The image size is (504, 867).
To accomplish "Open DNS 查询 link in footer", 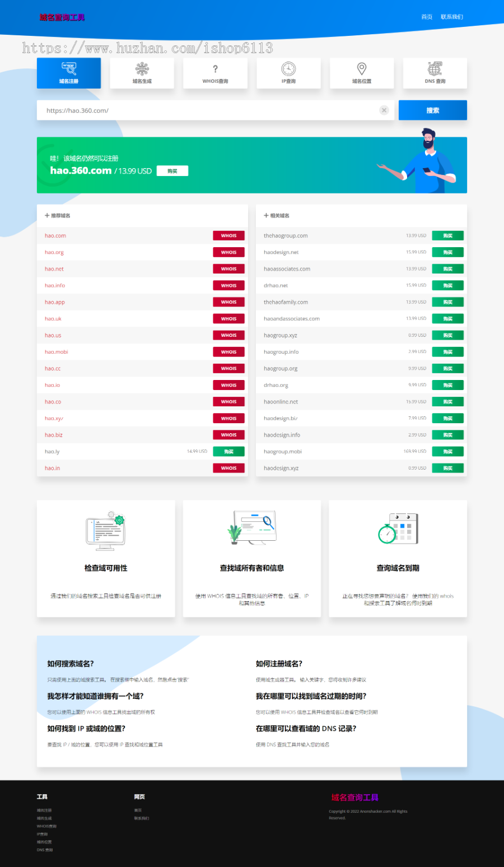I will (45, 850).
